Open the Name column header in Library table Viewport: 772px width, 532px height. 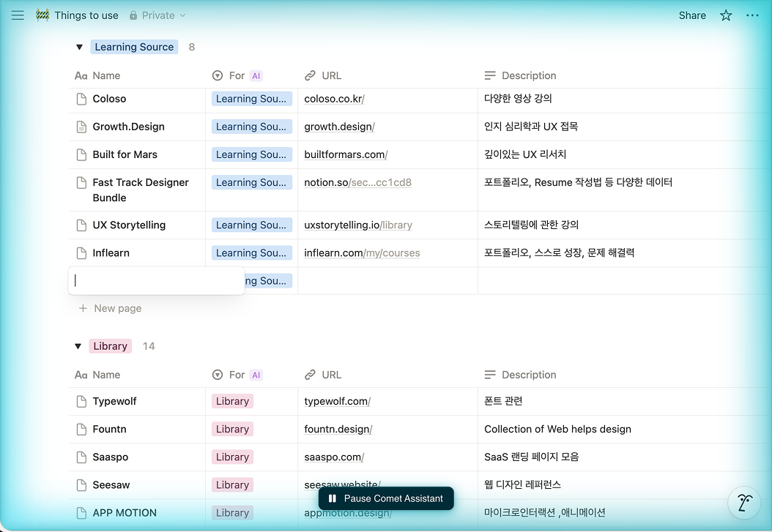coord(97,375)
